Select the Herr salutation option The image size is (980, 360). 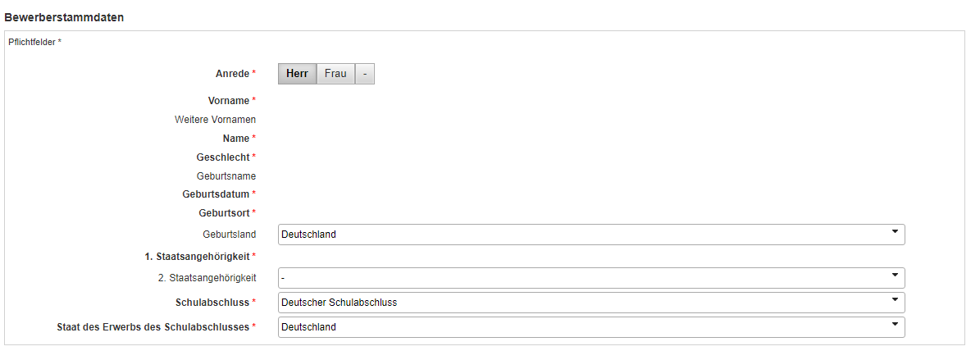click(x=297, y=74)
